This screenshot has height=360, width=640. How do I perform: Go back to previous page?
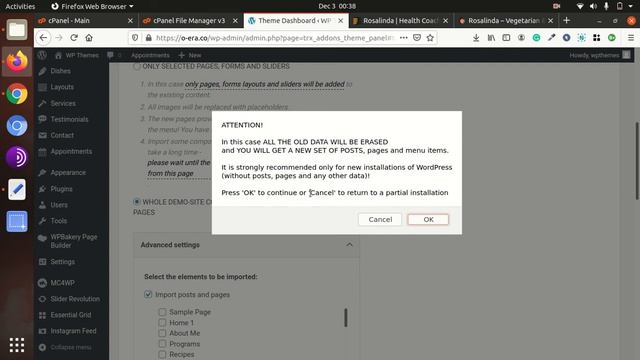click(x=43, y=38)
